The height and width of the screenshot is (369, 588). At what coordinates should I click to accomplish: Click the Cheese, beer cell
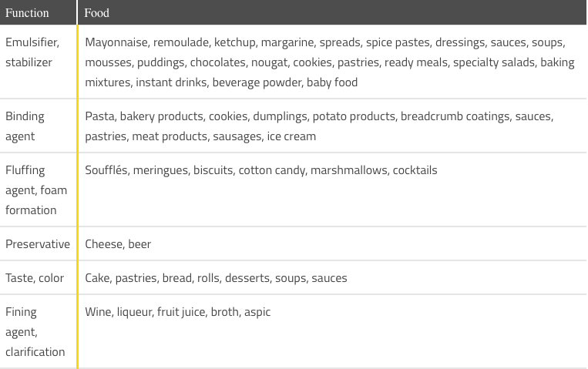pos(332,243)
